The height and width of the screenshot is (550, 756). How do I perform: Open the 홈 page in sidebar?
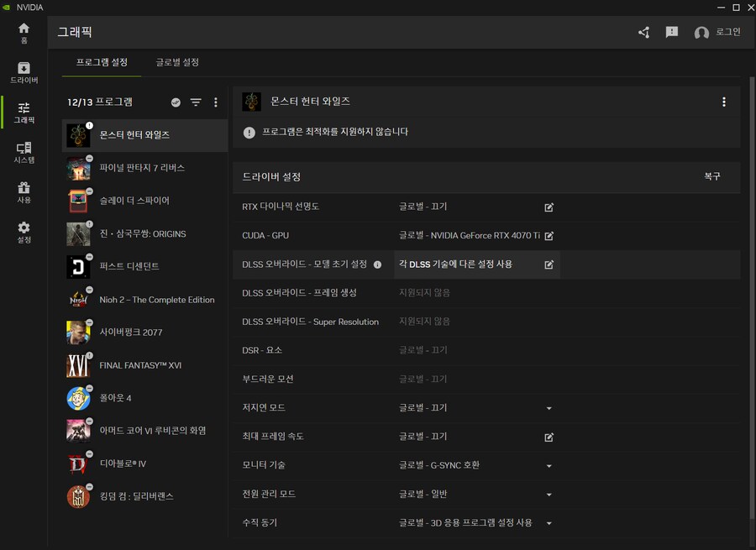point(24,33)
